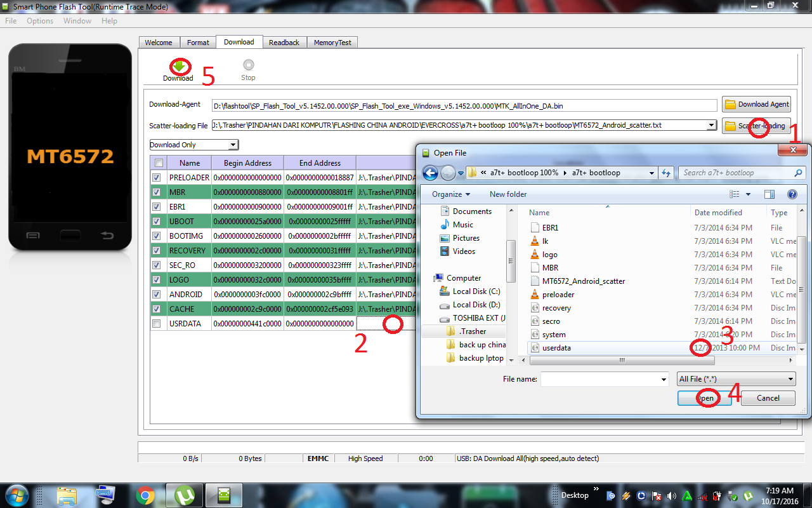This screenshot has width=812, height=508.
Task: Click the Scatter-loading folder button
Action: pyautogui.click(x=756, y=126)
